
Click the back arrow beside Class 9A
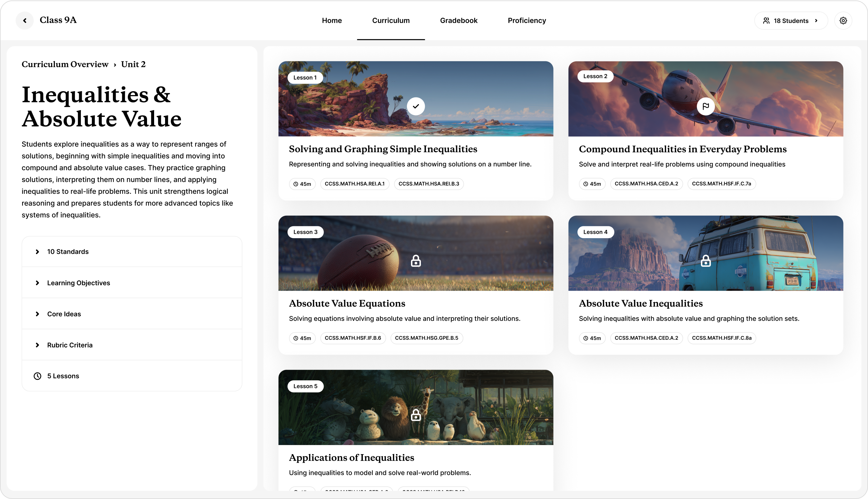coord(25,21)
